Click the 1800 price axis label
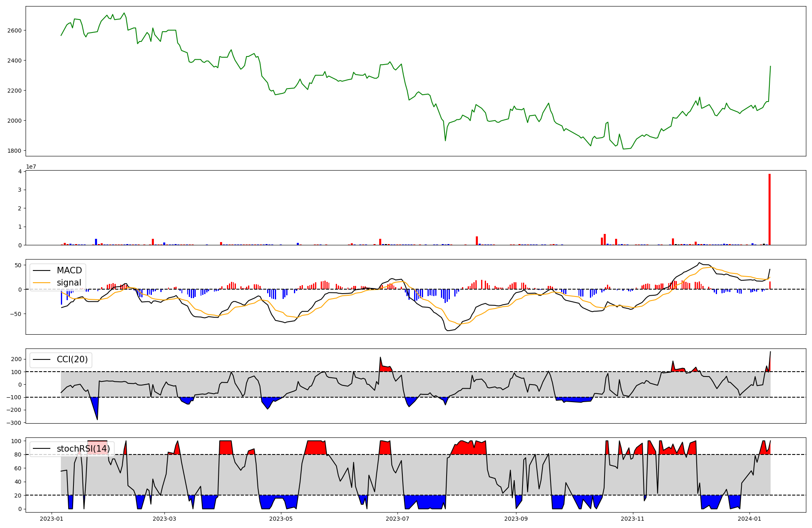 (14, 151)
